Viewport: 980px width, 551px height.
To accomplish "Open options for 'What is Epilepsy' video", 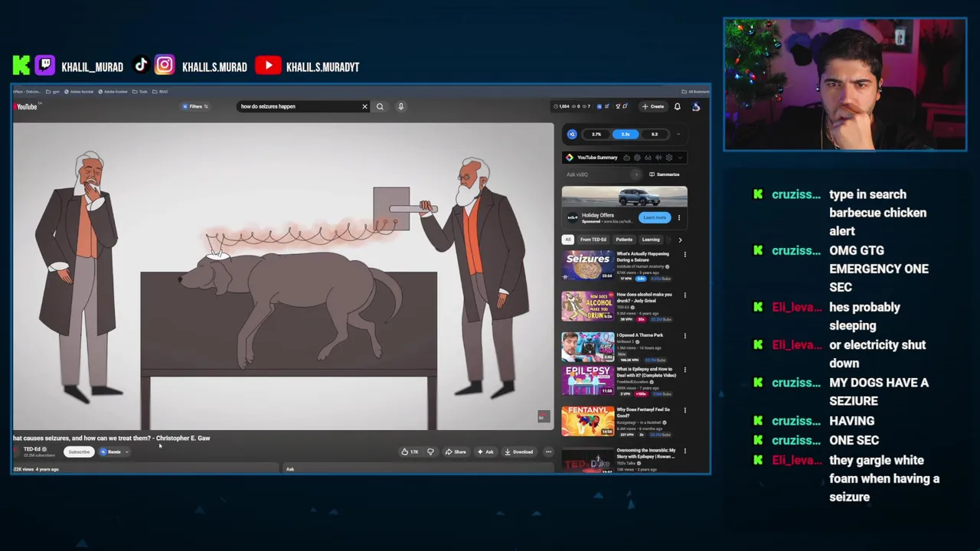I will click(x=684, y=370).
